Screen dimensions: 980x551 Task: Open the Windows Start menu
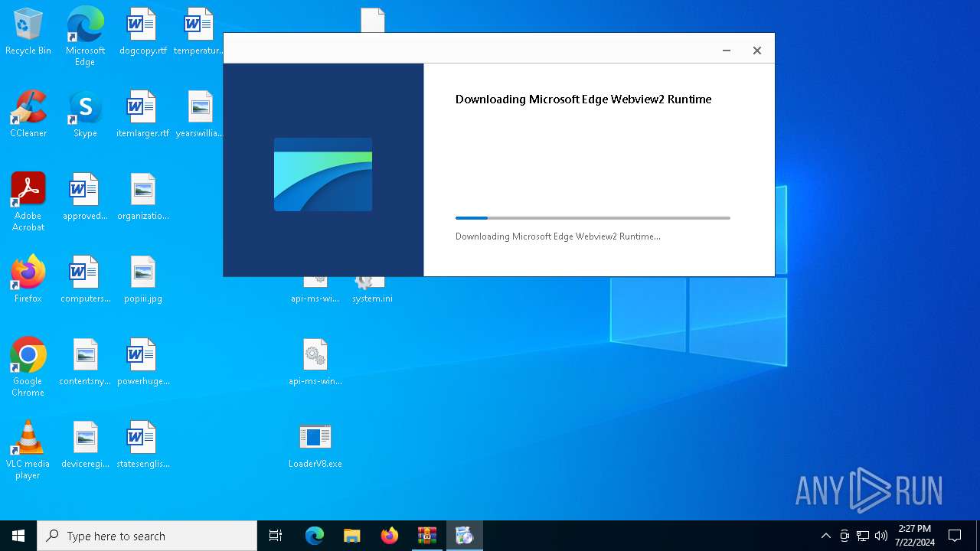click(18, 536)
